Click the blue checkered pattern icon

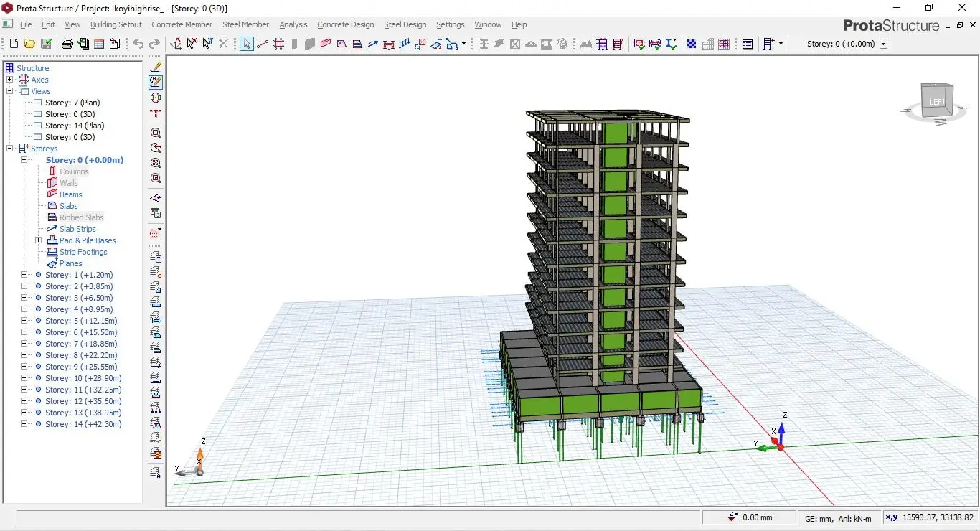[x=692, y=44]
